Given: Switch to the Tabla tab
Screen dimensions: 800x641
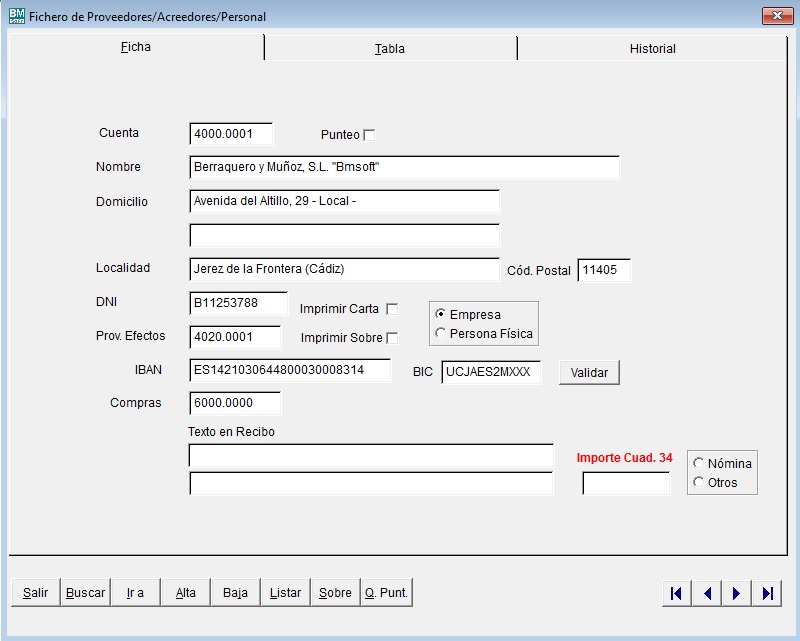Looking at the screenshot, I should (x=390, y=48).
